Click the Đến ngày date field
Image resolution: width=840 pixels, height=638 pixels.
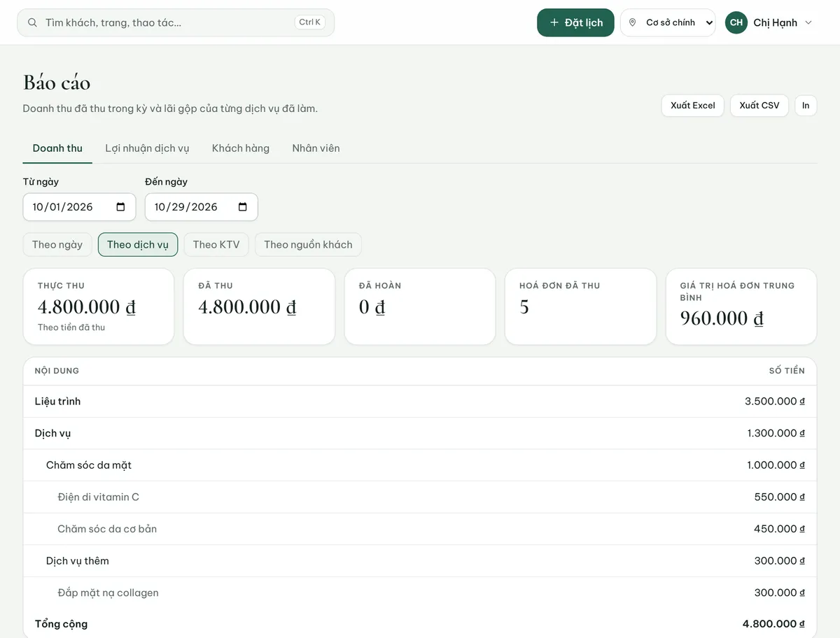202,207
